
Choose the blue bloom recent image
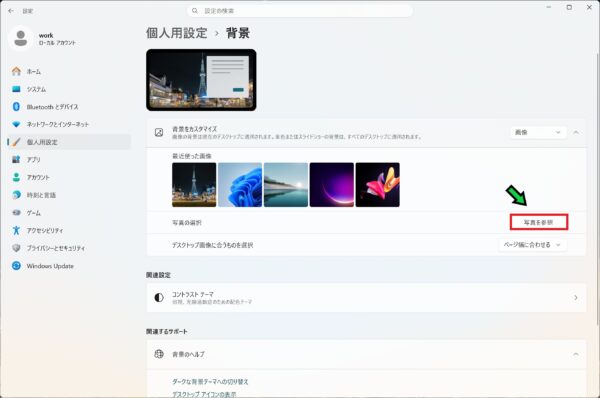[x=240, y=185]
